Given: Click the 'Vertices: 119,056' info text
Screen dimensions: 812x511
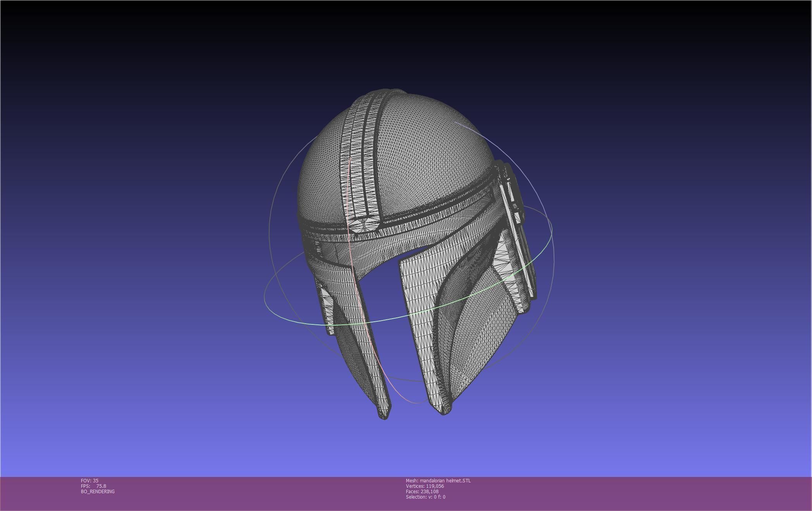Looking at the screenshot, I should pyautogui.click(x=425, y=486).
